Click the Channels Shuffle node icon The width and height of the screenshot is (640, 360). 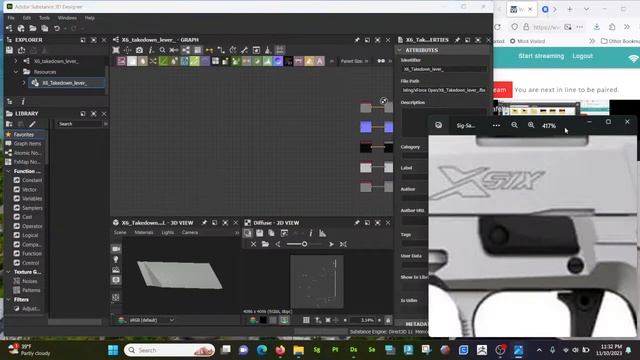pyautogui.click(x=153, y=61)
